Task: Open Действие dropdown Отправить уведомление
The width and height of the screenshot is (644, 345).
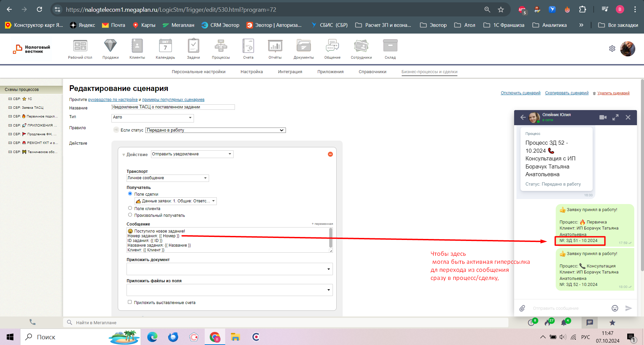Action: coord(192,154)
